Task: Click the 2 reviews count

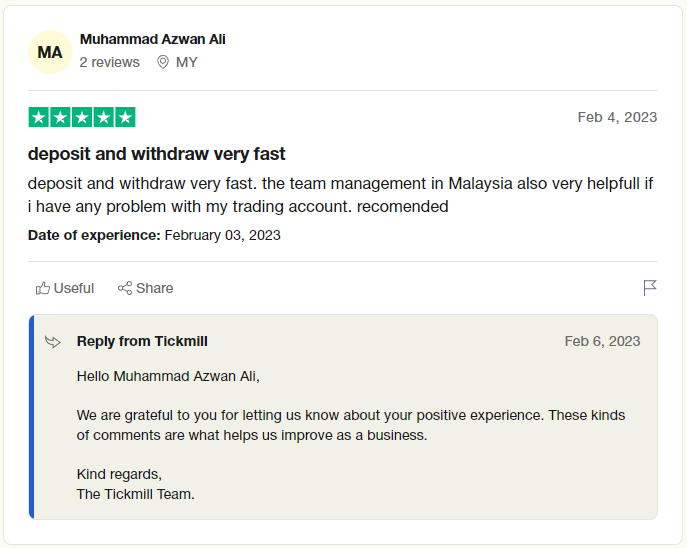Action: pyautogui.click(x=110, y=62)
